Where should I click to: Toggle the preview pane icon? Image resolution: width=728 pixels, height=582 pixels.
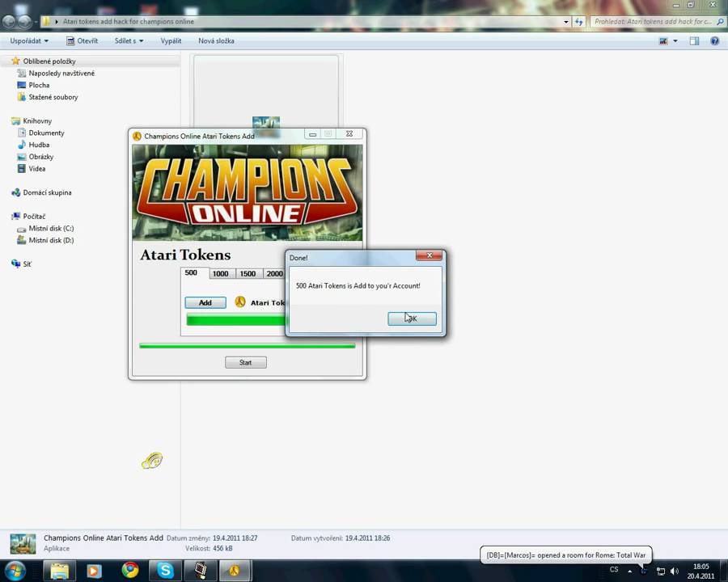[694, 41]
